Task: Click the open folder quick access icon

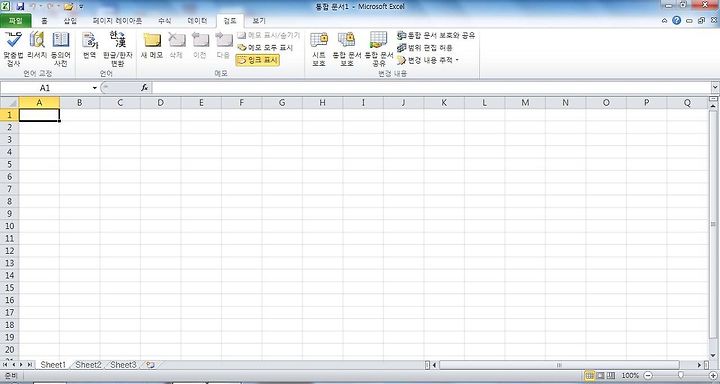Action: click(68, 6)
